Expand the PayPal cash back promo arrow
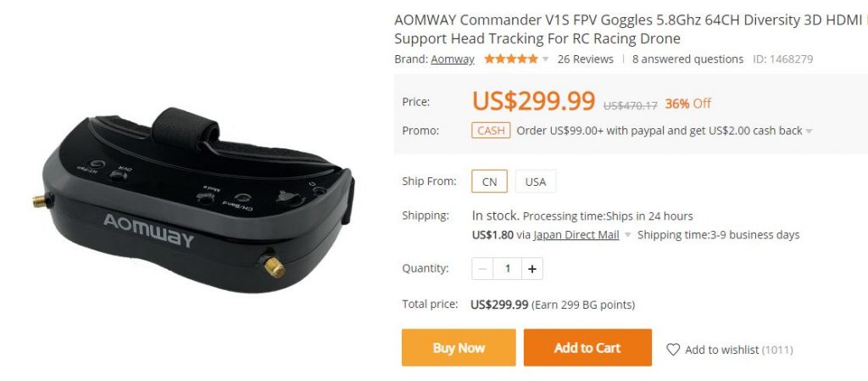This screenshot has height=381, width=868. 809,132
